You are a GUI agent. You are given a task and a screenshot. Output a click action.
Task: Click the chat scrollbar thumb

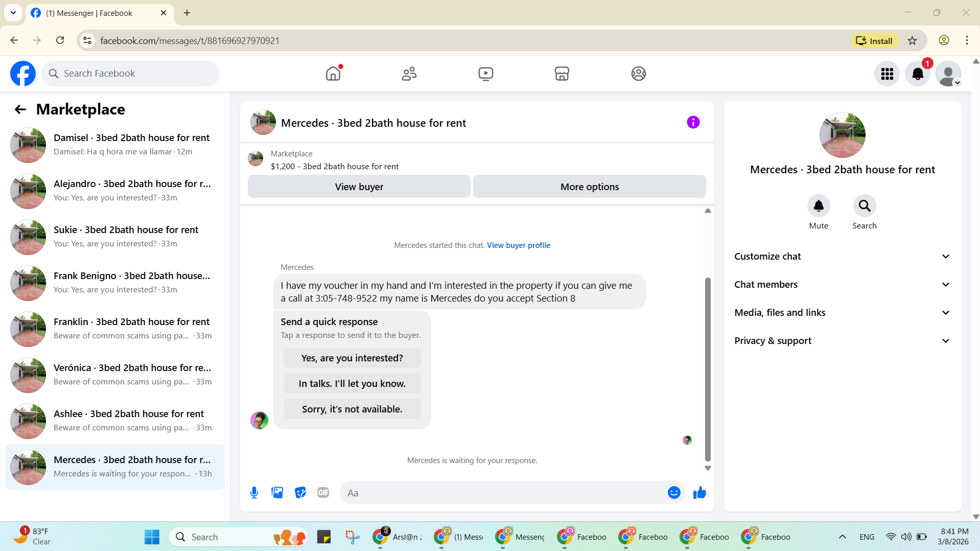click(708, 370)
